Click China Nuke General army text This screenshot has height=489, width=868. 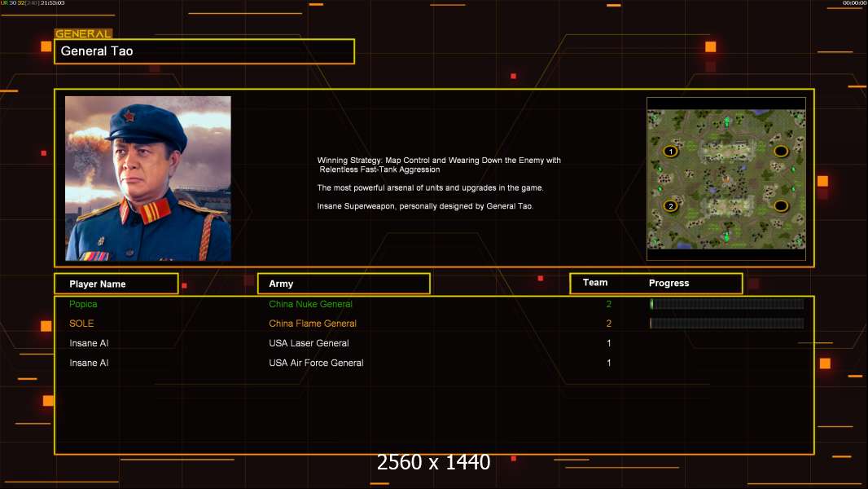tap(310, 304)
